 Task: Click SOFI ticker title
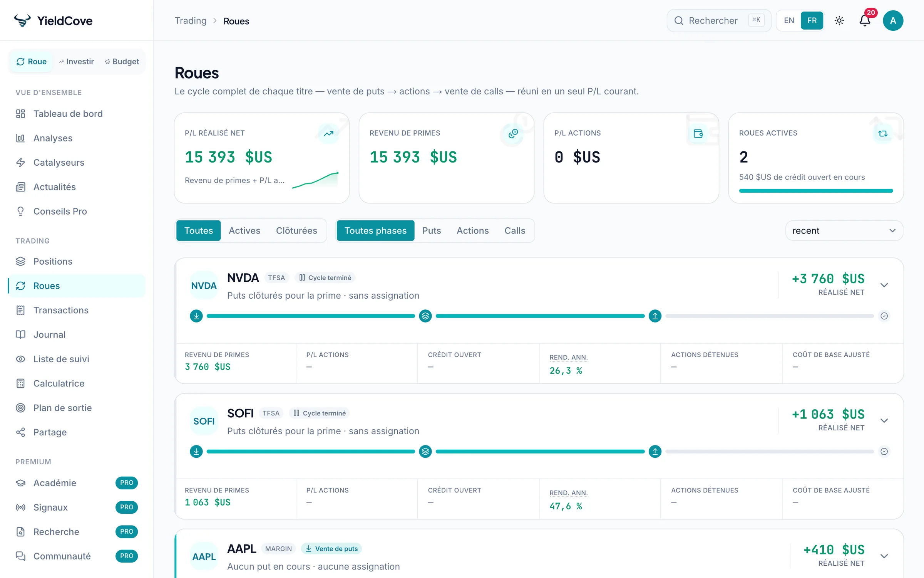coord(240,413)
